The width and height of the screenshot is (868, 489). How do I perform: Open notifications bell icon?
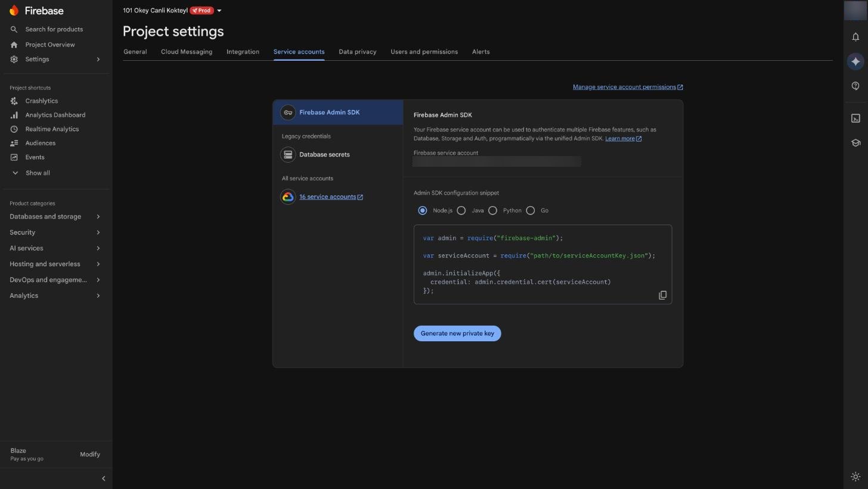855,37
